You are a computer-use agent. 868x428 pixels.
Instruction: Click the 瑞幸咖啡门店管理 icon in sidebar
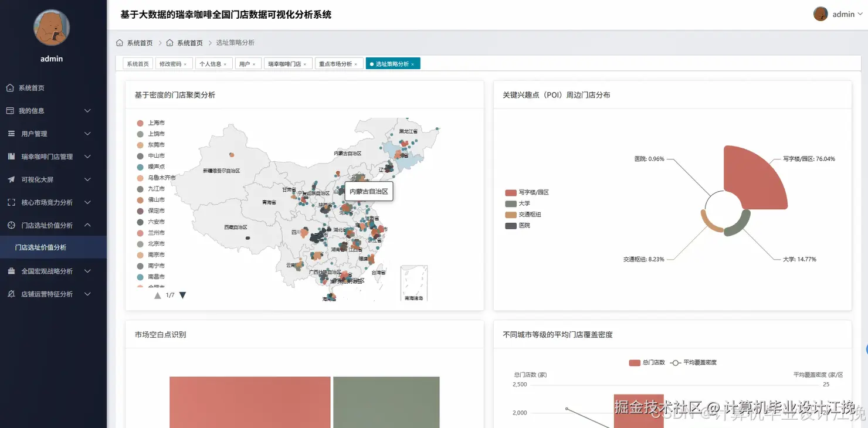[x=11, y=157]
